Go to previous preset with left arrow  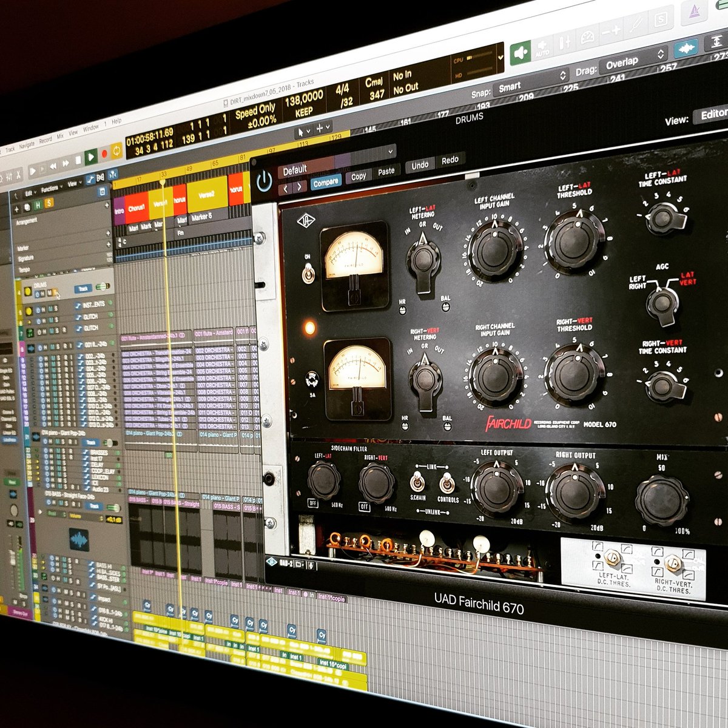[x=286, y=189]
